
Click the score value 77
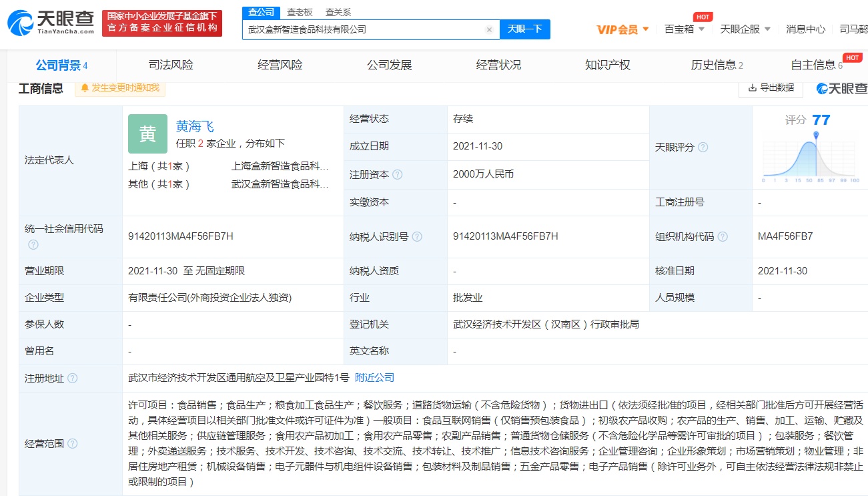(821, 119)
